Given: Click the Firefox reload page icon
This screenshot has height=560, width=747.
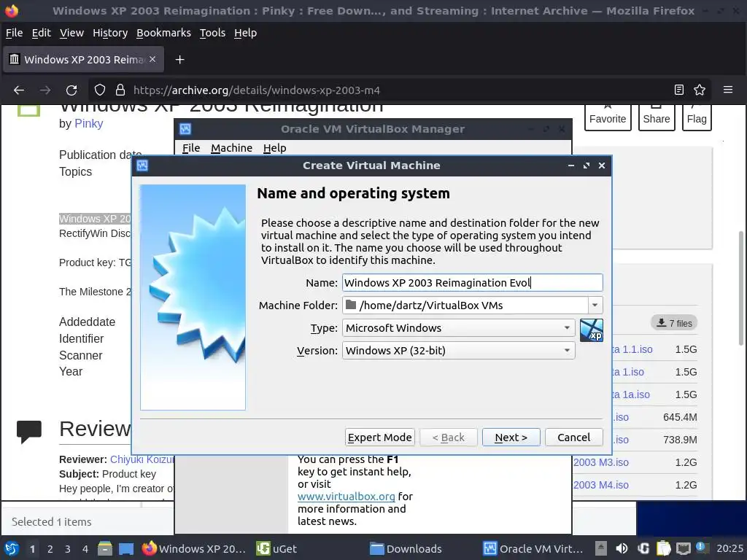Looking at the screenshot, I should (71, 90).
